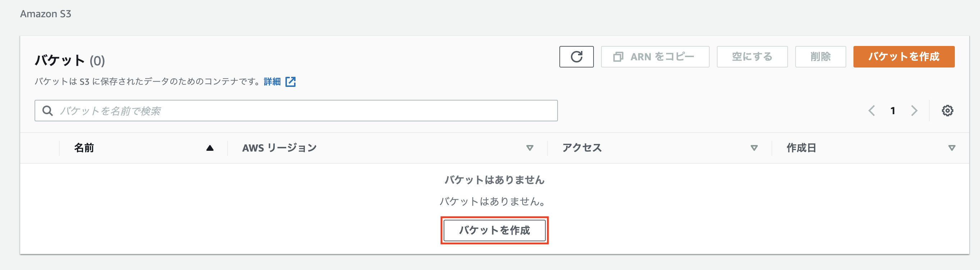The height and width of the screenshot is (270, 980).
Task: Click the previous page arrow icon
Action: click(871, 110)
